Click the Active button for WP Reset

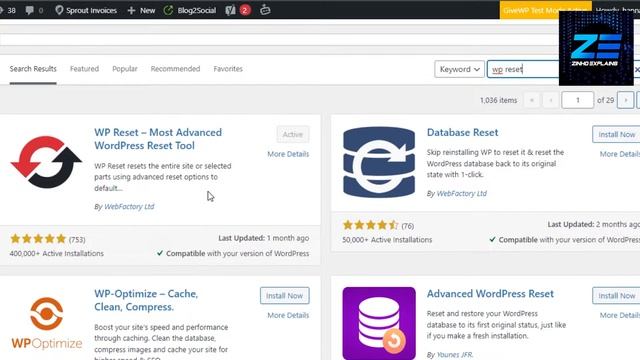coord(293,134)
